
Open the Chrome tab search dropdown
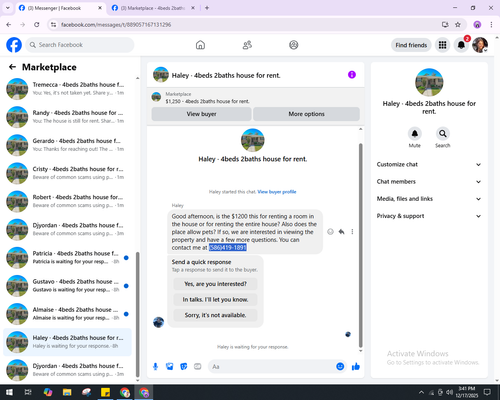click(8, 8)
